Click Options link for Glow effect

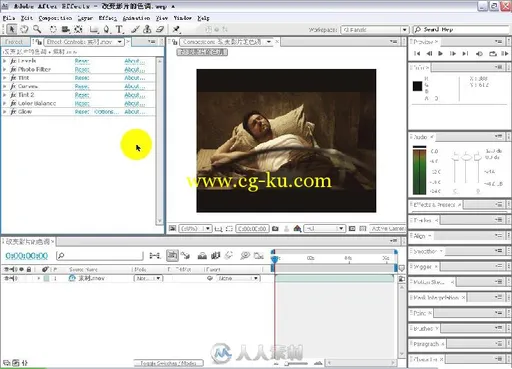click(106, 112)
